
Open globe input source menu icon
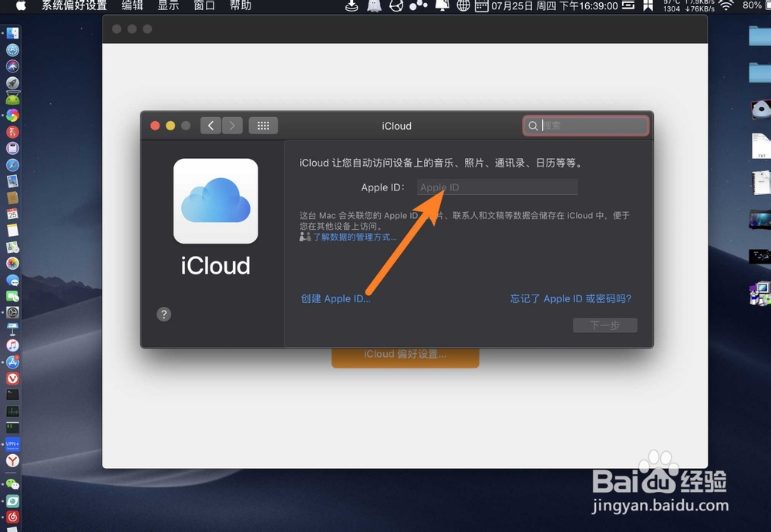click(x=463, y=5)
